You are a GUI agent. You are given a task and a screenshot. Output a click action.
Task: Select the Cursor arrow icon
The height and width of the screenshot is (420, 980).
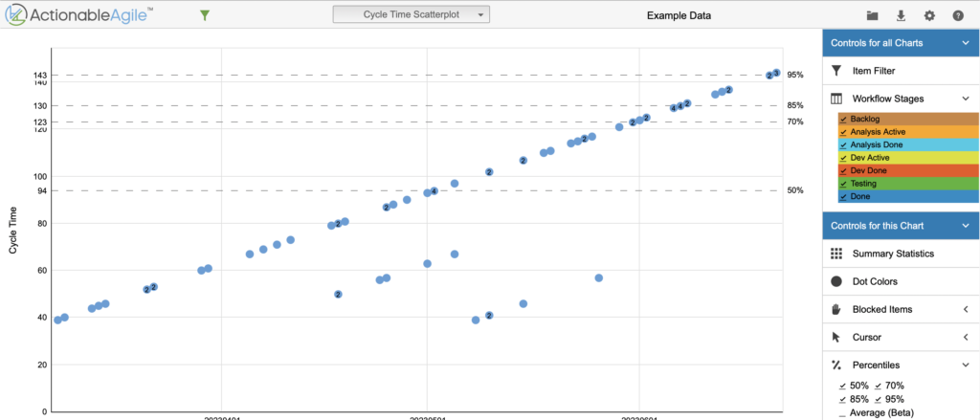click(836, 337)
